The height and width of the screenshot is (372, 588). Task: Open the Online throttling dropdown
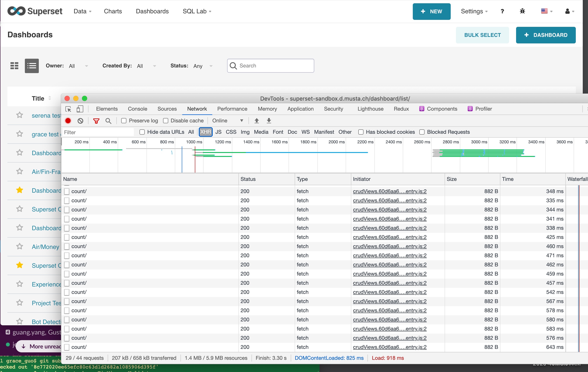pyautogui.click(x=228, y=121)
